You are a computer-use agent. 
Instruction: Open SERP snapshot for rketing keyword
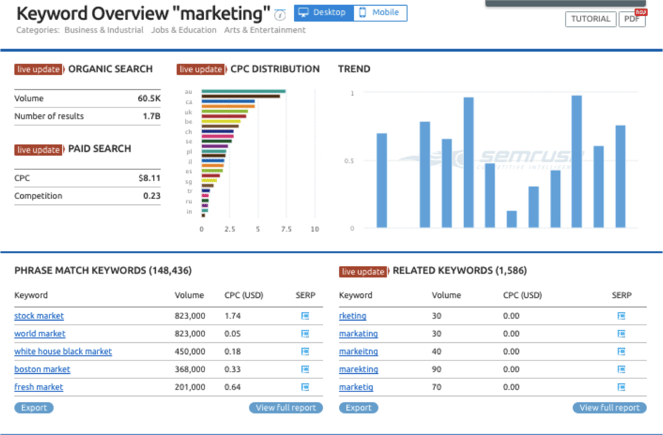point(621,316)
